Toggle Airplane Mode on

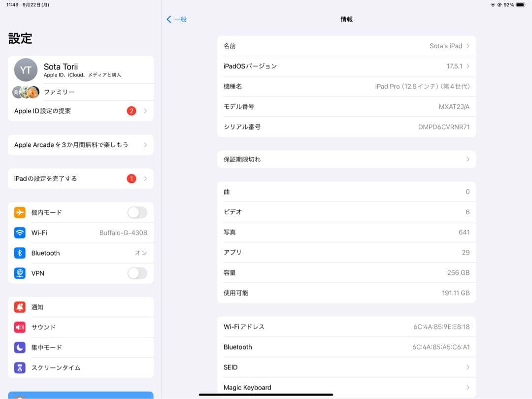click(137, 212)
